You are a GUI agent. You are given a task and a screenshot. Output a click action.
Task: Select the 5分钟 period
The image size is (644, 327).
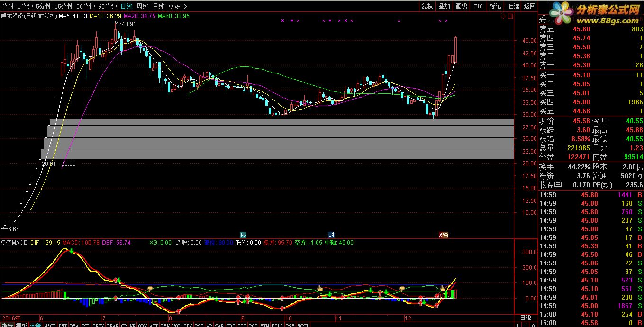point(43,6)
